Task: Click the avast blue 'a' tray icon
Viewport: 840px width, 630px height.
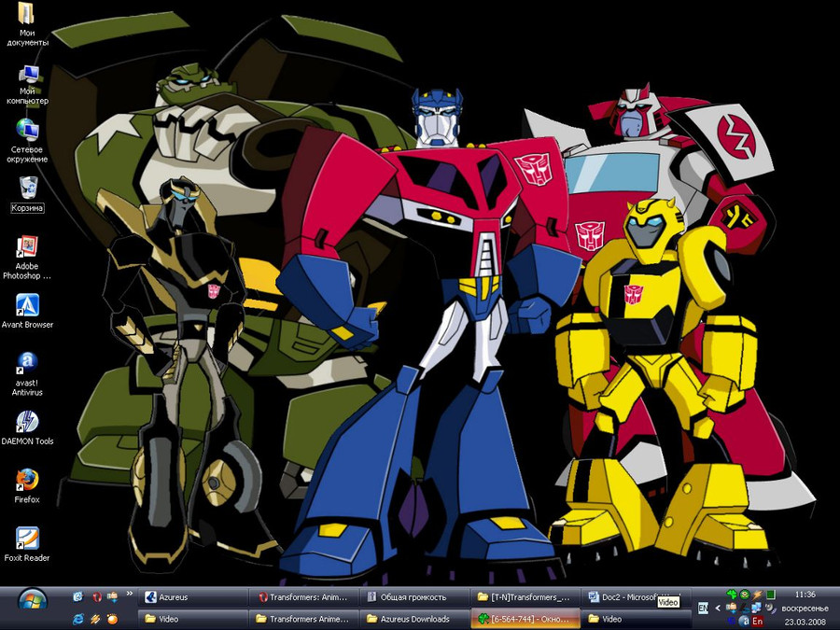Action: coord(744,621)
